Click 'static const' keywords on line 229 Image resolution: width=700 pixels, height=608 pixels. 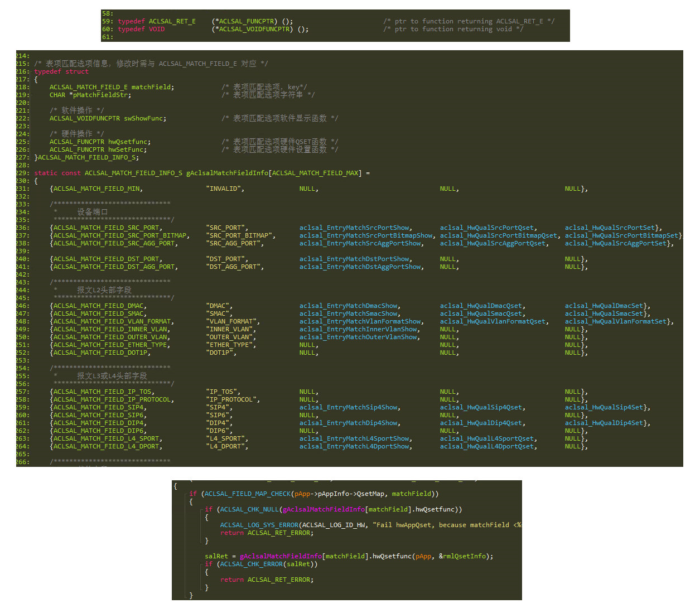click(57, 173)
